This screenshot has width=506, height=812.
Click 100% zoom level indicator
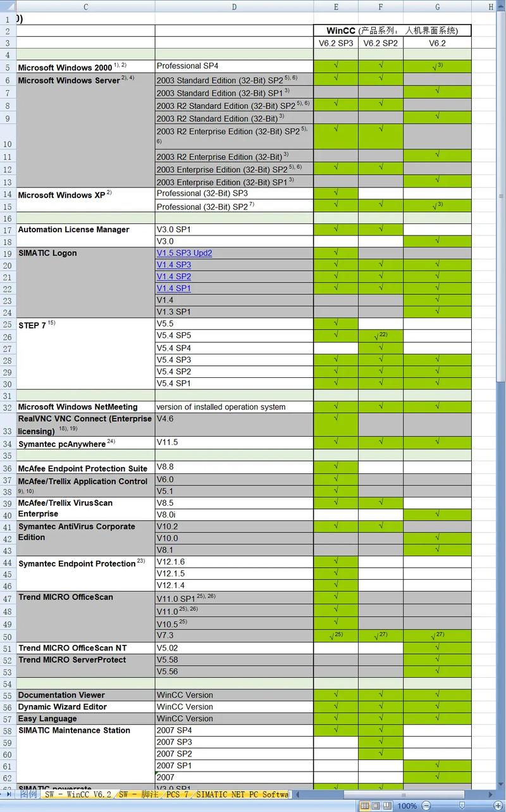click(407, 806)
